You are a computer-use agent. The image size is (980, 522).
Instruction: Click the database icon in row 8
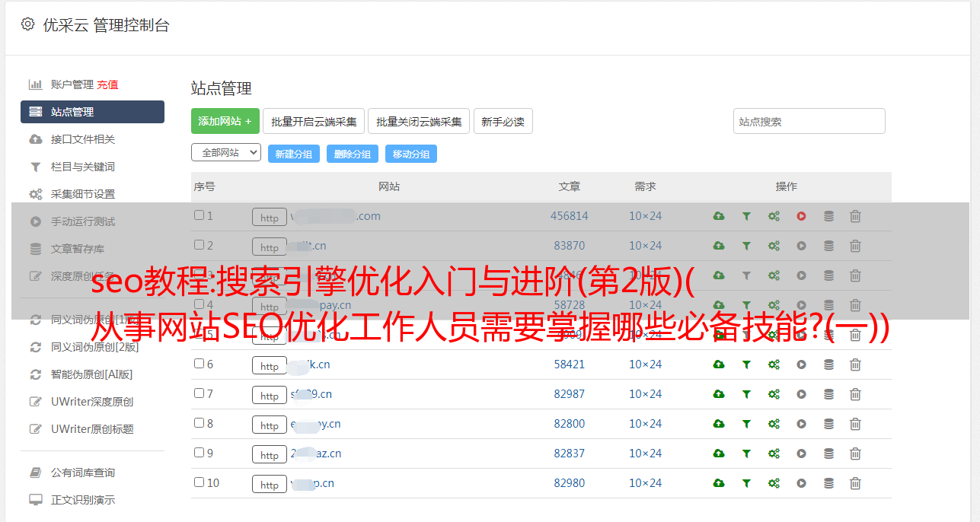[828, 424]
